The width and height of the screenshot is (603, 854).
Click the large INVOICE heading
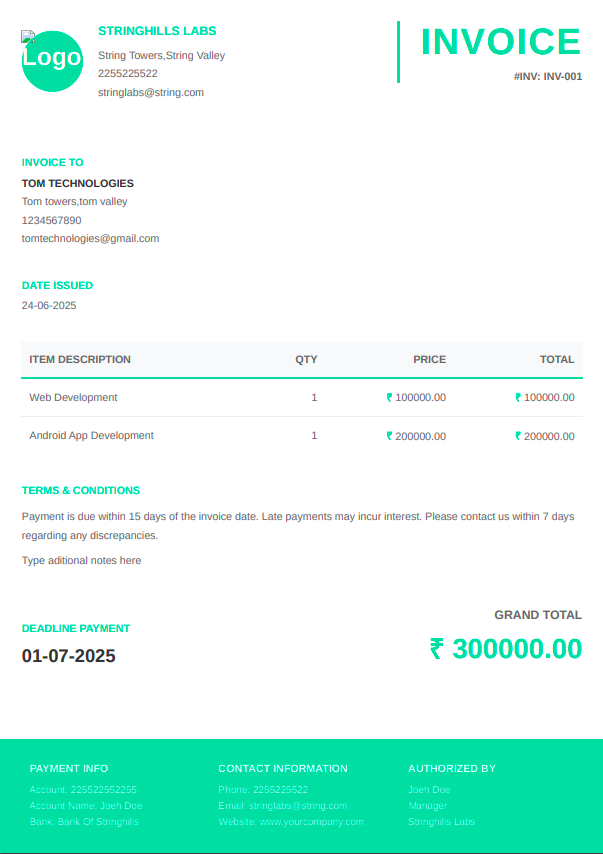tap(500, 42)
